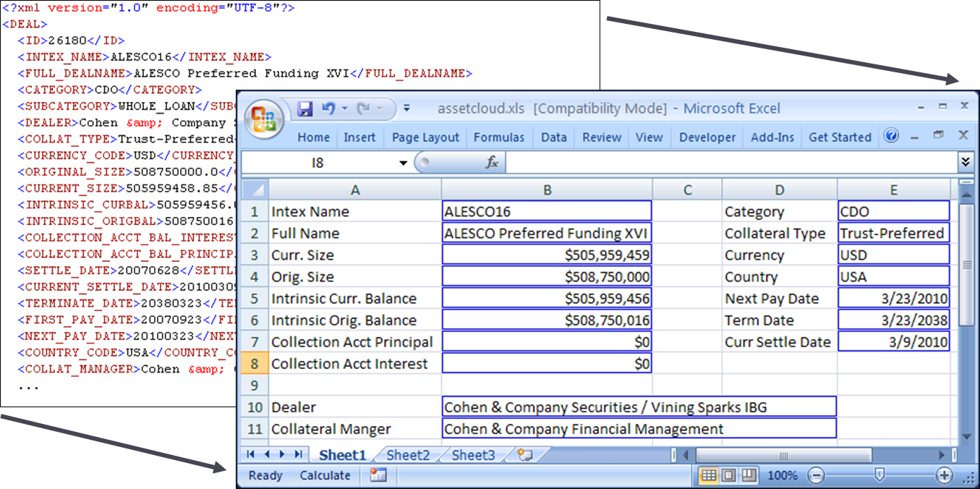Undo the last action in Excel
The height and width of the screenshot is (489, 980).
click(x=329, y=109)
